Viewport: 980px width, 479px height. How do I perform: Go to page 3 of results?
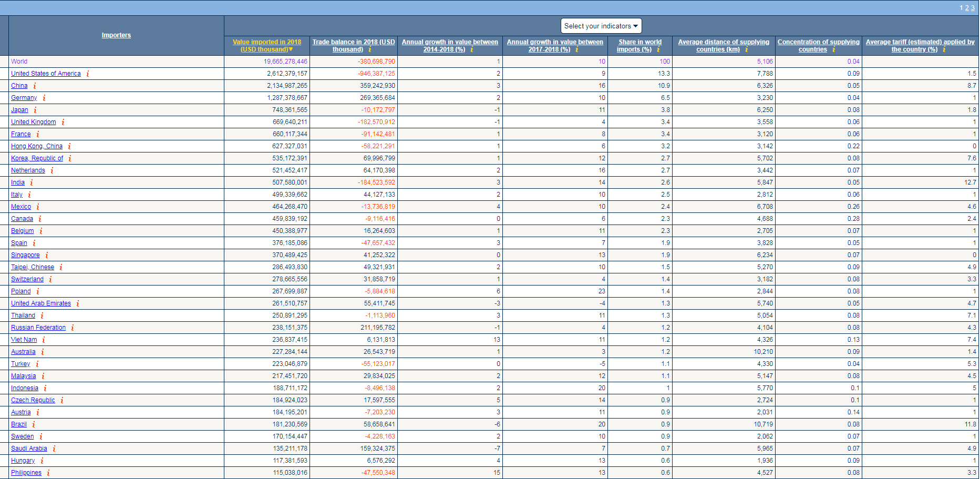pos(973,8)
